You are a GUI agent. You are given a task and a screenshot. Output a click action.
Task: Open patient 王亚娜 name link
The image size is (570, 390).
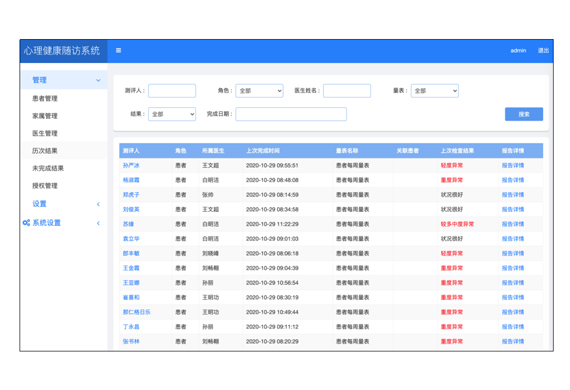coord(131,283)
